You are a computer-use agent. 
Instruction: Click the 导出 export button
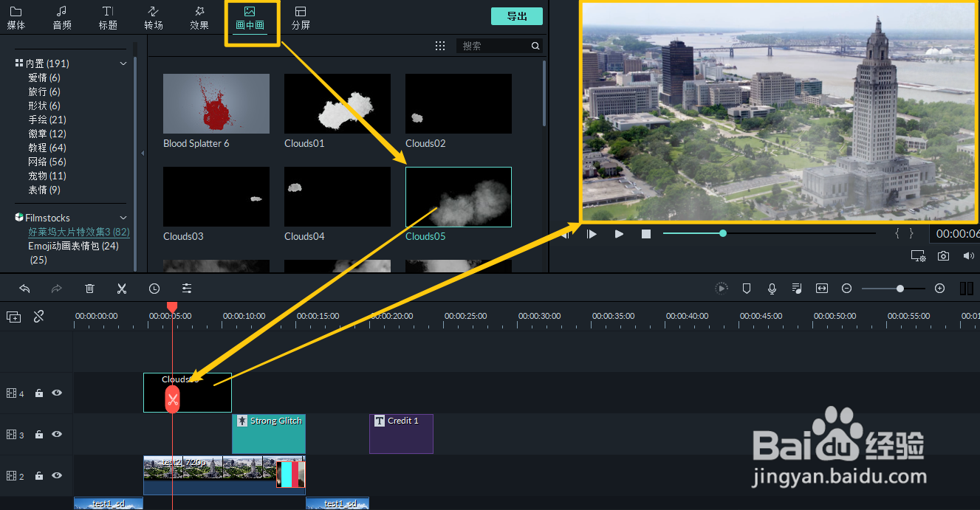(x=516, y=15)
